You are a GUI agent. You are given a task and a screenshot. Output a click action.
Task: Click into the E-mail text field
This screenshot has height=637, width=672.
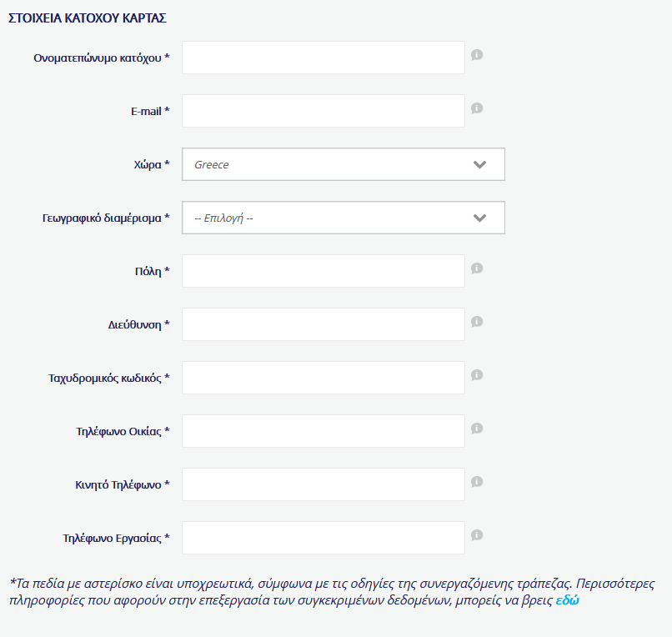[x=323, y=111]
